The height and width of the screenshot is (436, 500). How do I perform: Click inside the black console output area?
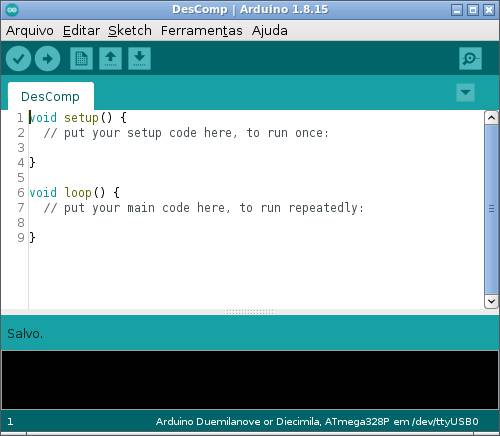pyautogui.click(x=250, y=380)
